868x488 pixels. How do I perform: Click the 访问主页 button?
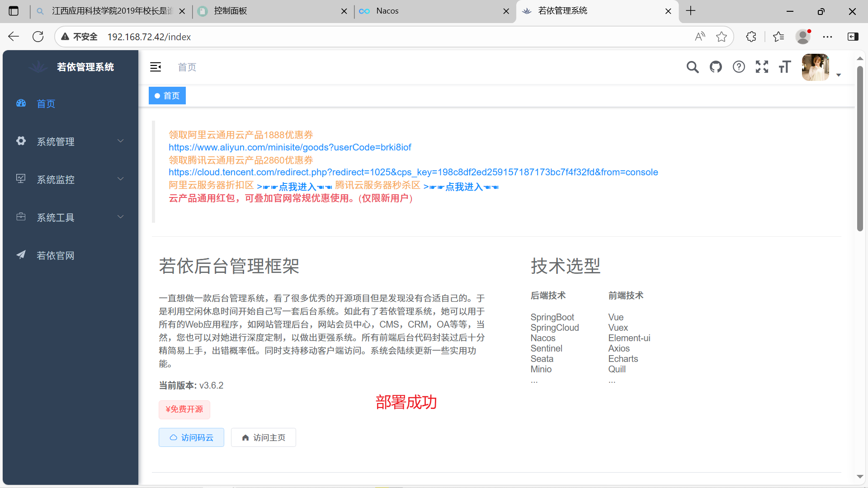(264, 437)
